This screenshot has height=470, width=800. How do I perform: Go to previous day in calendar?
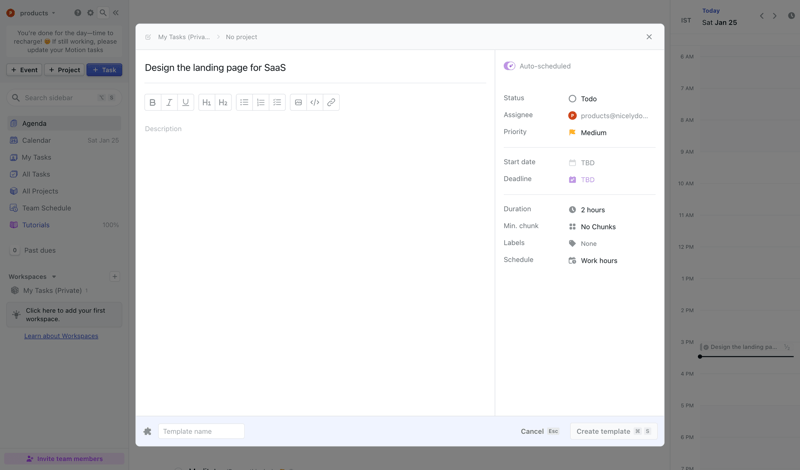point(762,16)
